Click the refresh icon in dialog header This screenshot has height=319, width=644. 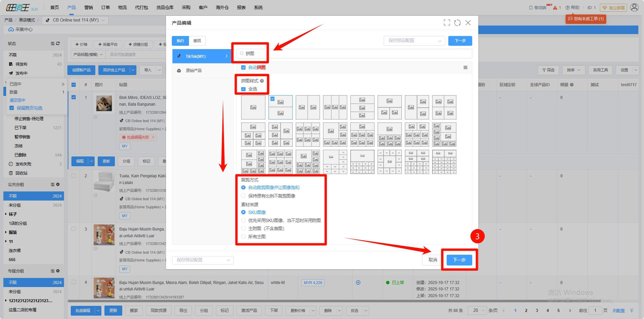coord(457,23)
